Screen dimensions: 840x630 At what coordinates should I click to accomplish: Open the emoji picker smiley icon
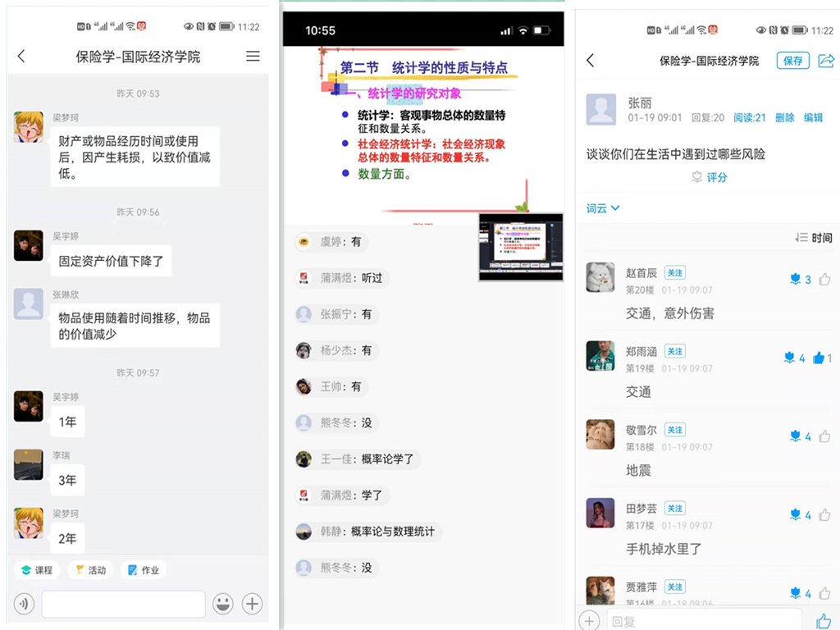(222, 605)
